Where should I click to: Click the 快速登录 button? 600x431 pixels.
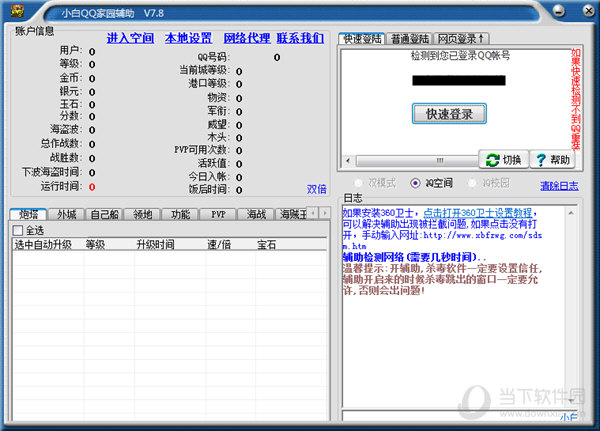point(449,114)
